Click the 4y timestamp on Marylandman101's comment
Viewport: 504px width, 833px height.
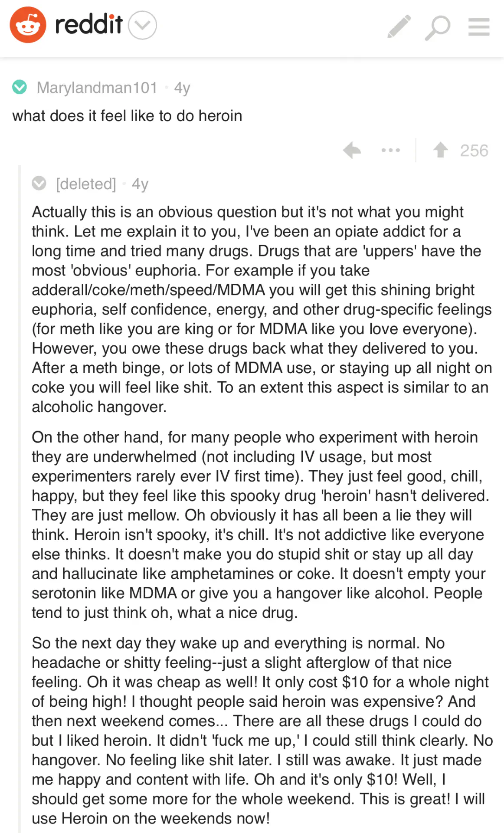(182, 88)
